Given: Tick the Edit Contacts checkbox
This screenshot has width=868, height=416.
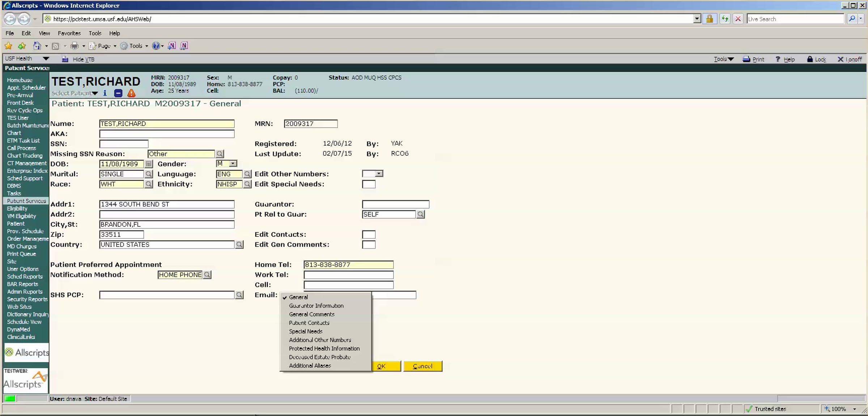Looking at the screenshot, I should (369, 235).
